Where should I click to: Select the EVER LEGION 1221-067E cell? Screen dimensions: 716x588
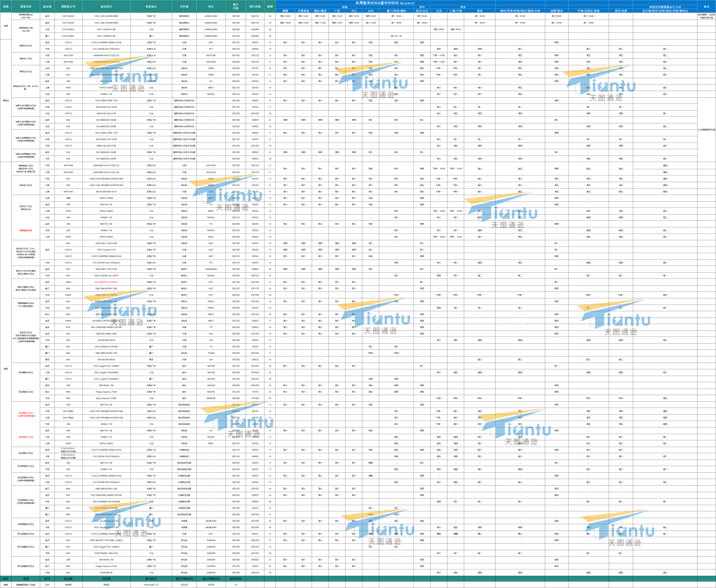point(106,276)
